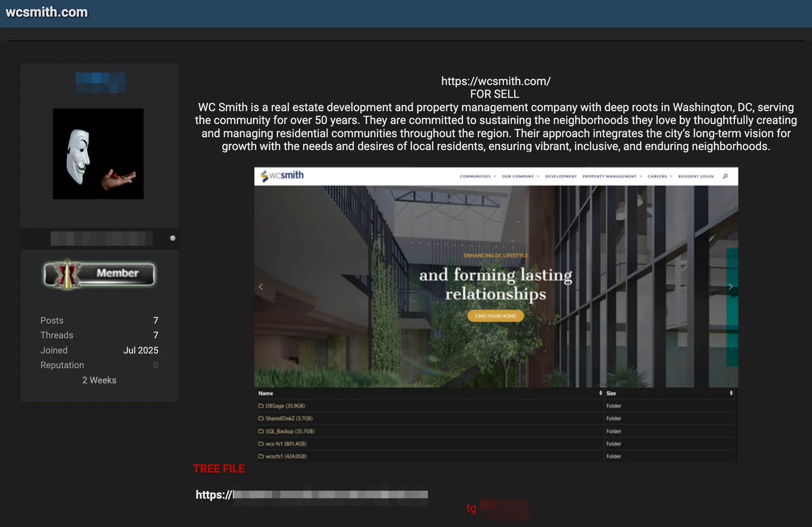
Task: Open the Communities menu in site screenshot
Action: tap(478, 176)
